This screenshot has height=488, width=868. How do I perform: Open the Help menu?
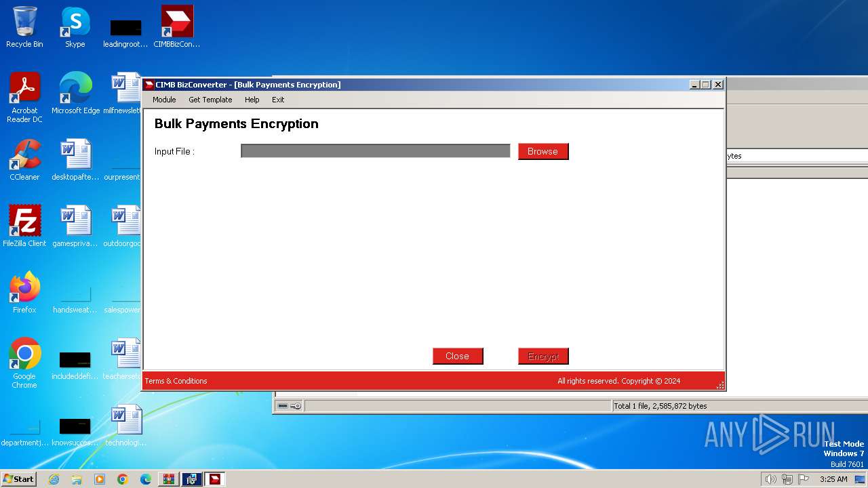pyautogui.click(x=252, y=100)
